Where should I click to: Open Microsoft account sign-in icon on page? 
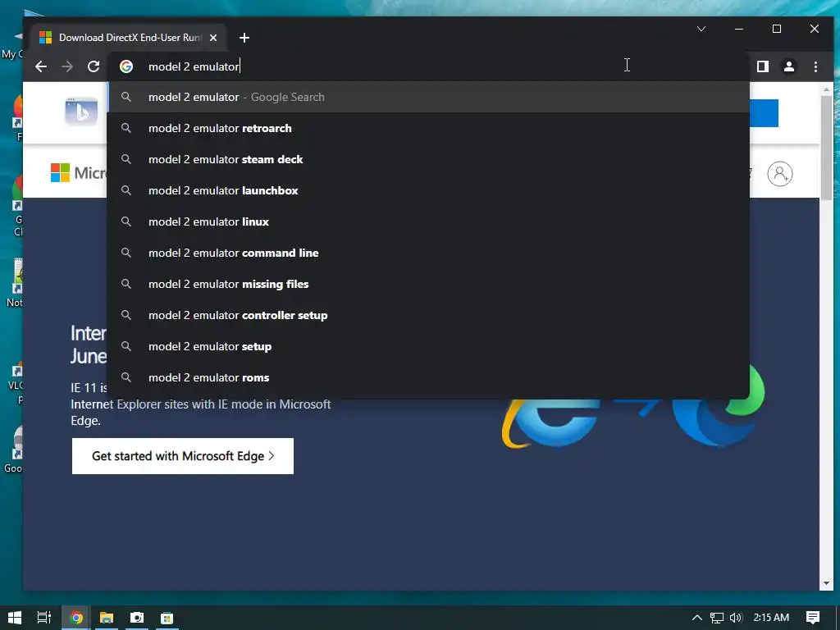point(780,174)
